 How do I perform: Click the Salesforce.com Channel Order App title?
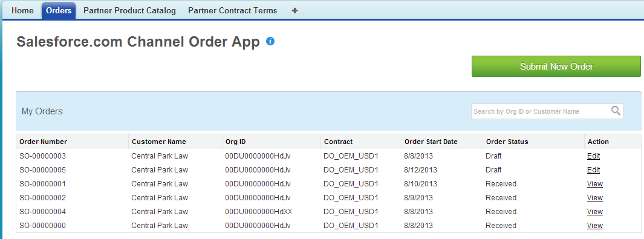138,42
